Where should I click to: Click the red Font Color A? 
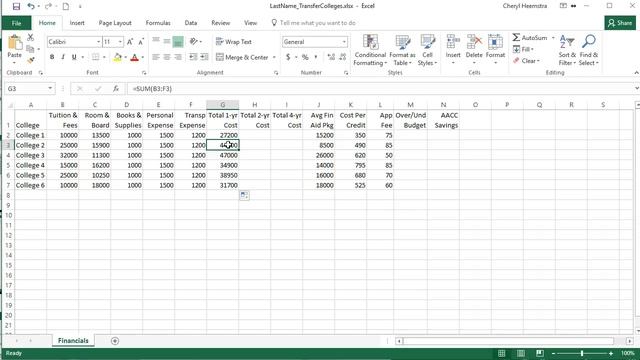click(x=134, y=57)
